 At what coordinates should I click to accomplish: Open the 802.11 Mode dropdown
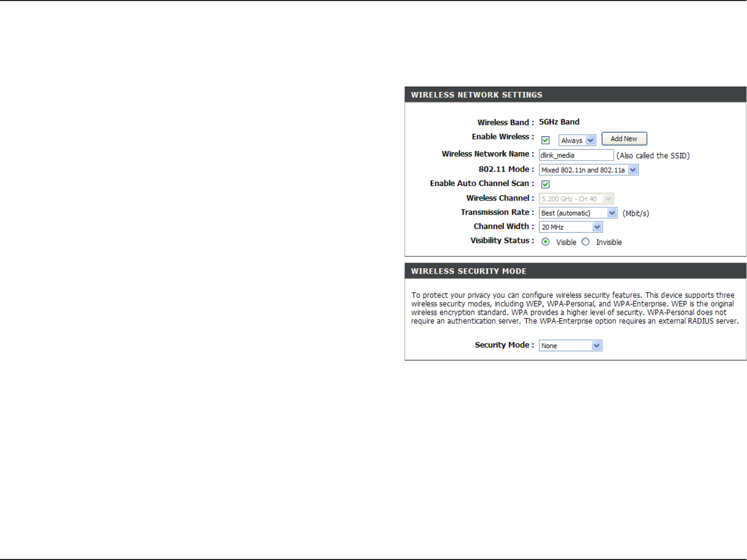pyautogui.click(x=589, y=170)
